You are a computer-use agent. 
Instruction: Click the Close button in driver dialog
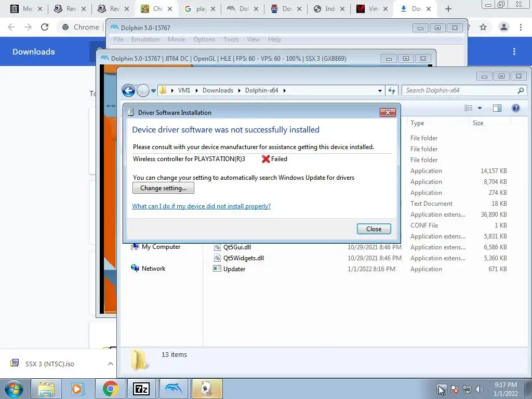(374, 229)
